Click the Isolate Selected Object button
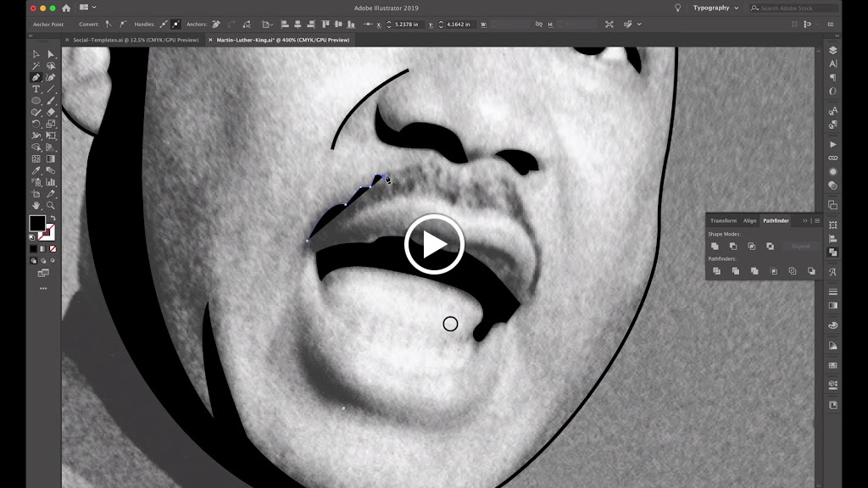The width and height of the screenshot is (868, 488). coord(609,25)
